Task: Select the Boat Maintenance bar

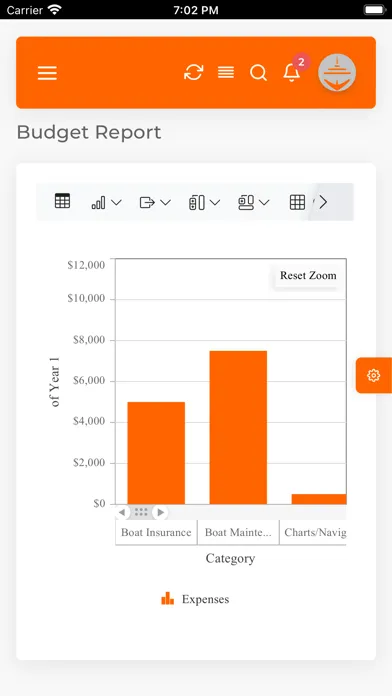Action: click(238, 427)
